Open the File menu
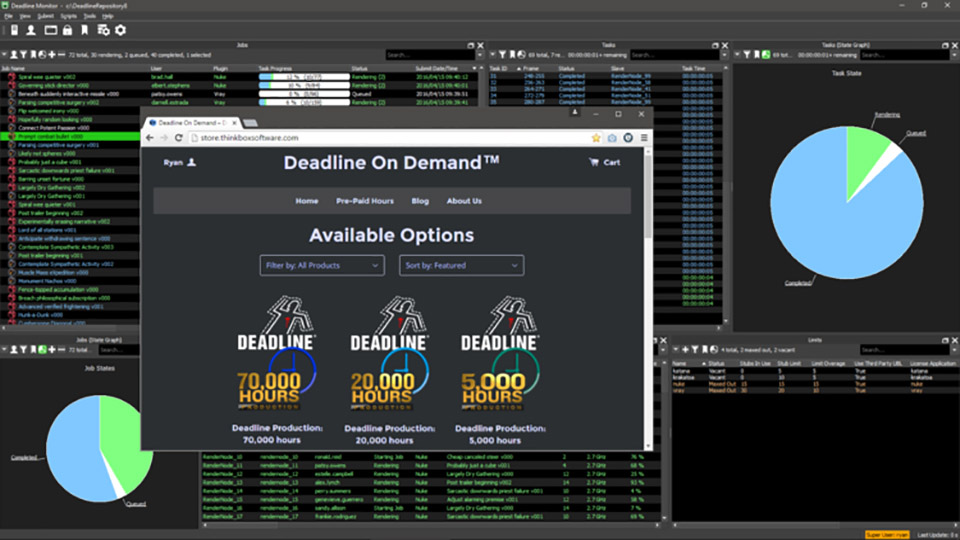 point(9,16)
